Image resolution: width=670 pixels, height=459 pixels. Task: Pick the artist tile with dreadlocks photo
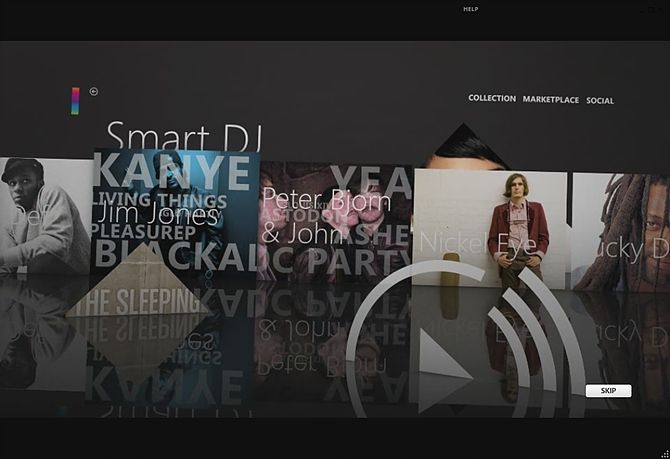tap(621, 232)
